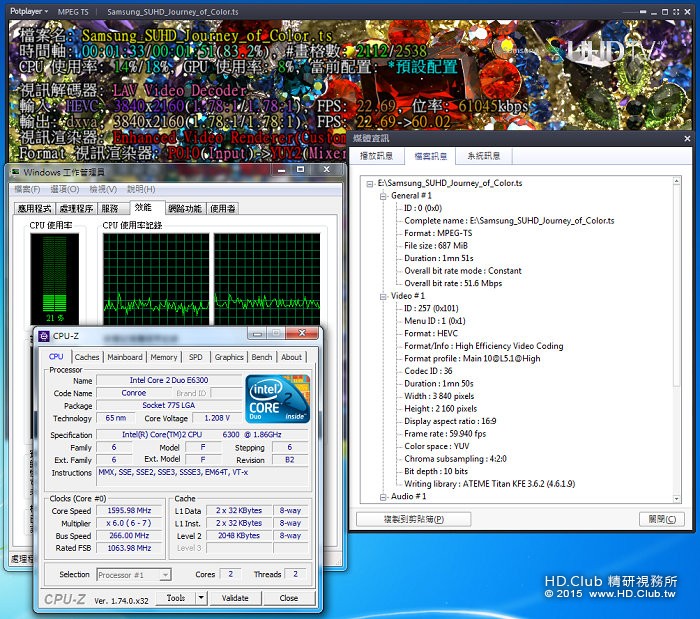Switch to the Bench tab in CPU-Z

pos(262,357)
